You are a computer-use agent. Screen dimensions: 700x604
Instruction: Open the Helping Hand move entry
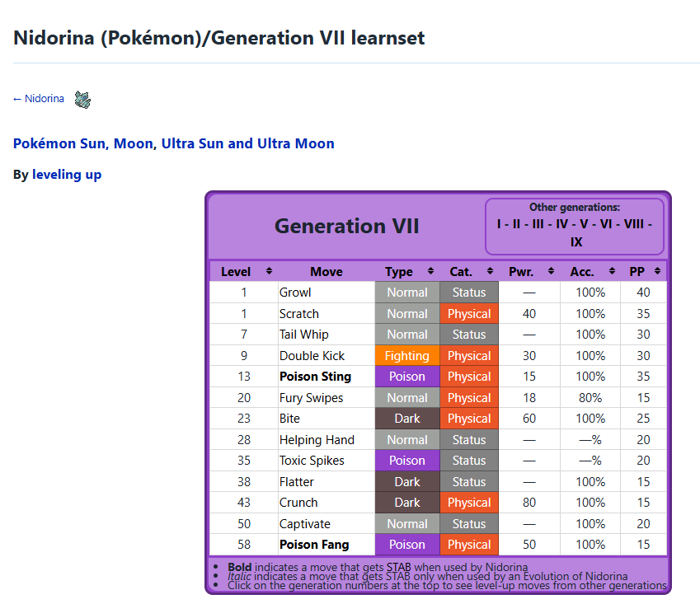tap(317, 440)
